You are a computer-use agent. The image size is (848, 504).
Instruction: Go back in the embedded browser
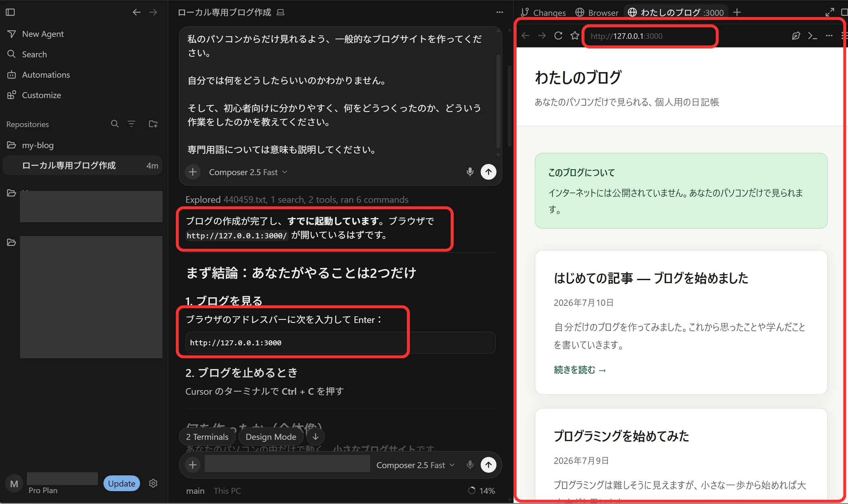pos(525,36)
